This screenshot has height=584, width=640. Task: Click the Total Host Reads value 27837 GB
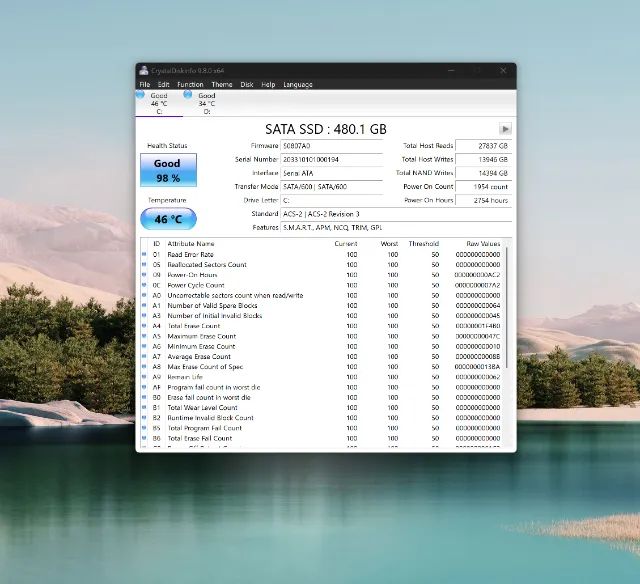484,146
